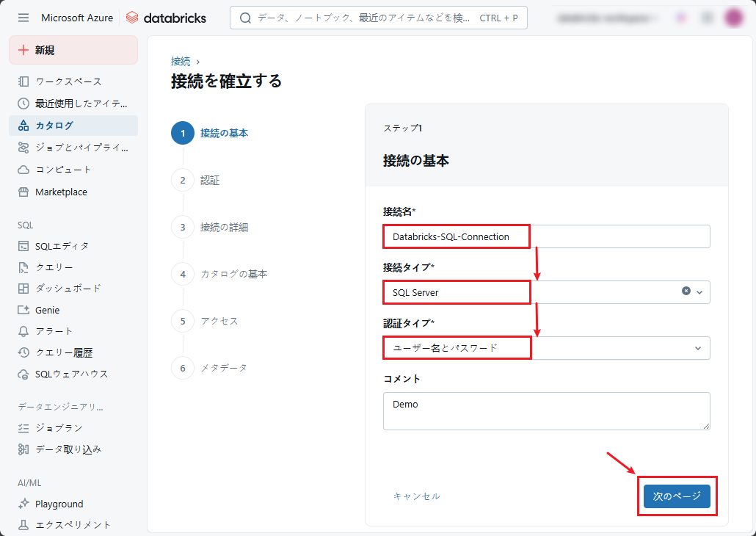Click the connection name input field
756x536 pixels.
coord(546,236)
